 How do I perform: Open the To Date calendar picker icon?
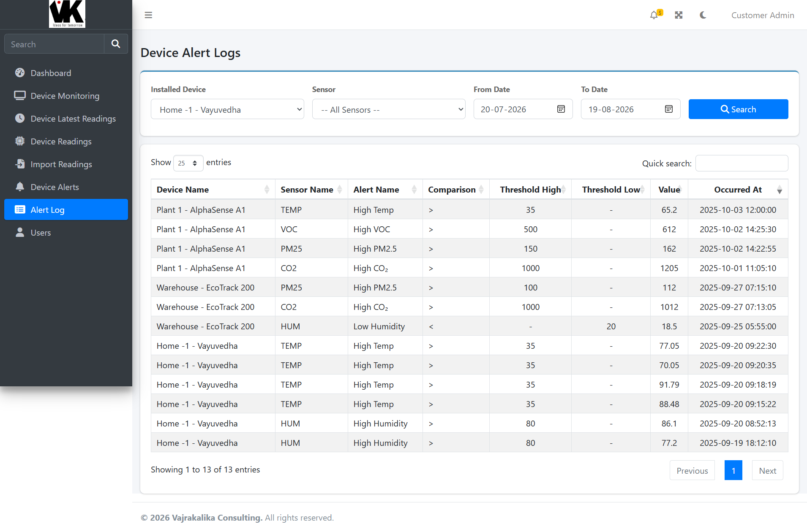669,109
